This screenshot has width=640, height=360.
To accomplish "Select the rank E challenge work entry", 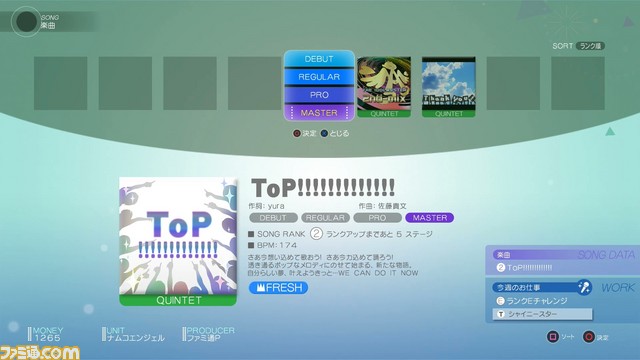I will (x=532, y=301).
